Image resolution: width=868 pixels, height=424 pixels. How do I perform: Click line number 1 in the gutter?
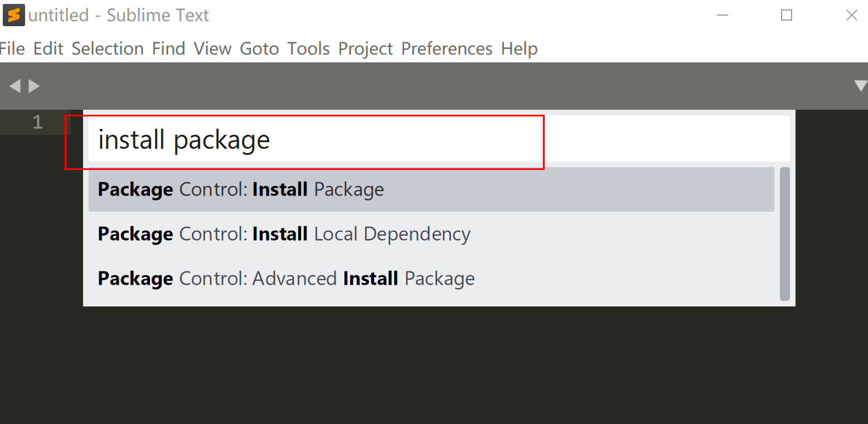pos(37,122)
